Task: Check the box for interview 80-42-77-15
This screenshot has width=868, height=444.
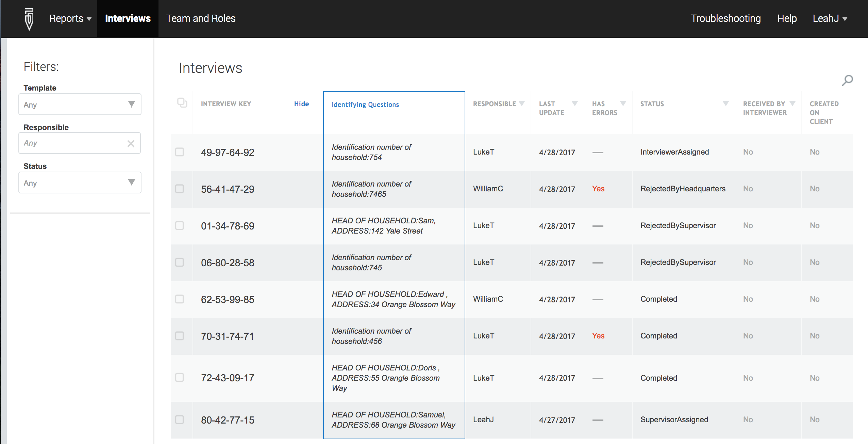Action: coord(180,419)
